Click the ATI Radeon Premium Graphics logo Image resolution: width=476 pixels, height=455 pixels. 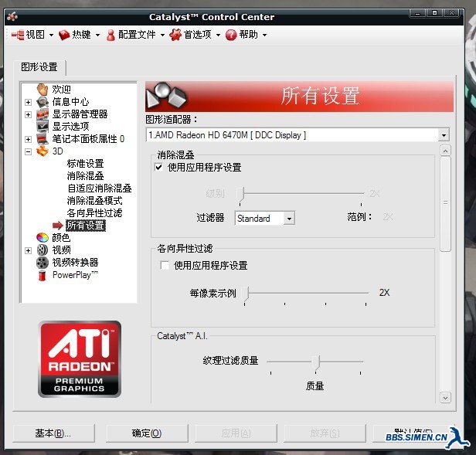(80, 359)
